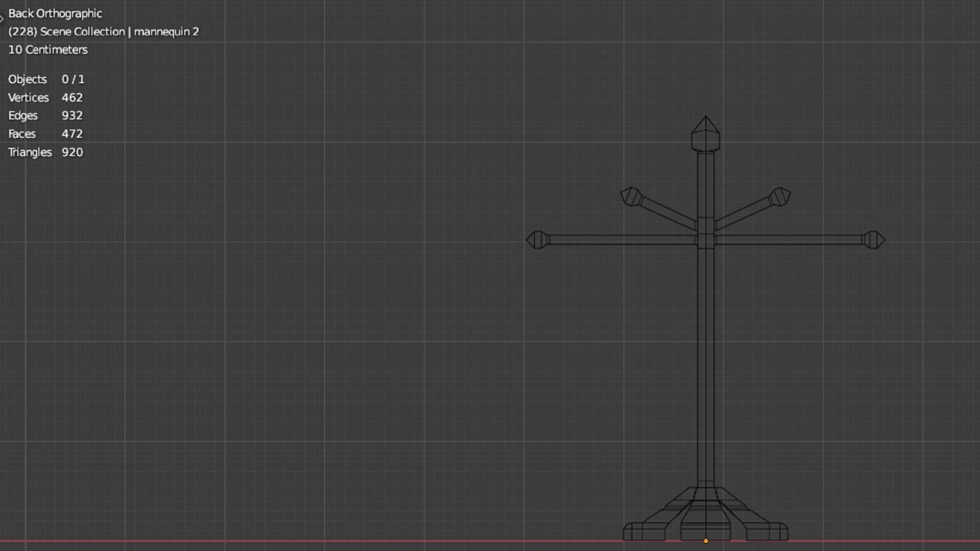Click the left horizontal arm's end cap
Viewport: 980px width, 551px height.
(537, 240)
